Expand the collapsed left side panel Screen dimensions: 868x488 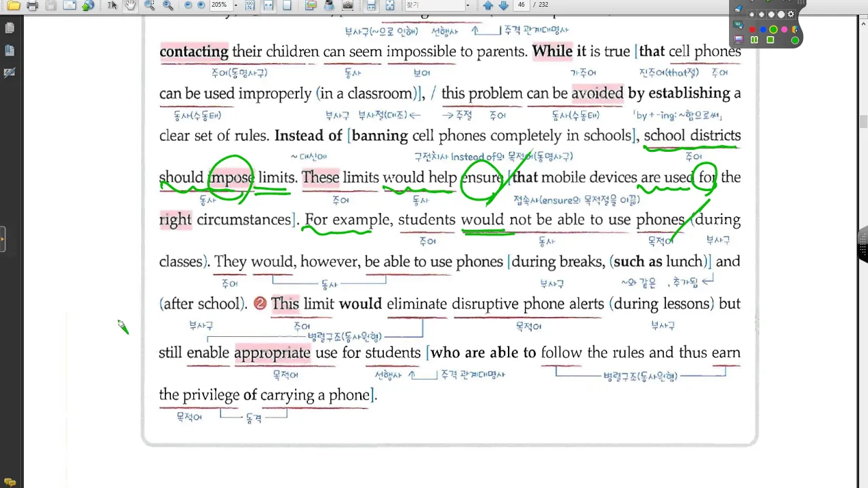coord(3,239)
